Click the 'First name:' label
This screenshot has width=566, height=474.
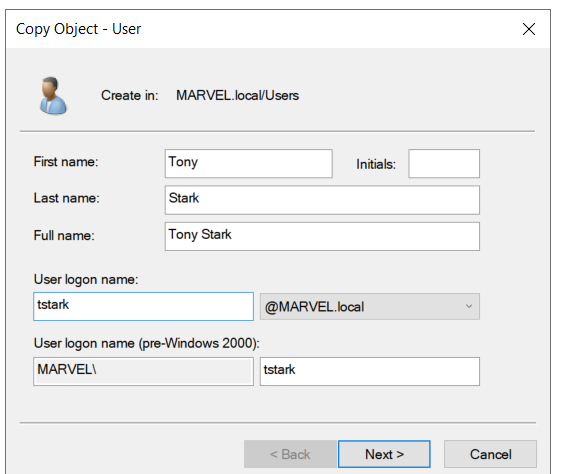66,162
